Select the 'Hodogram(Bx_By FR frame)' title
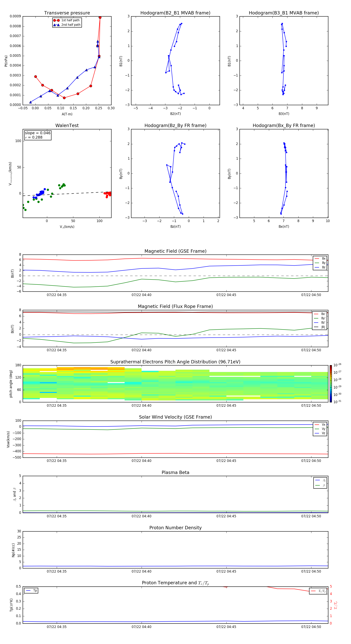Screen dimensions: 351x644 [284, 125]
